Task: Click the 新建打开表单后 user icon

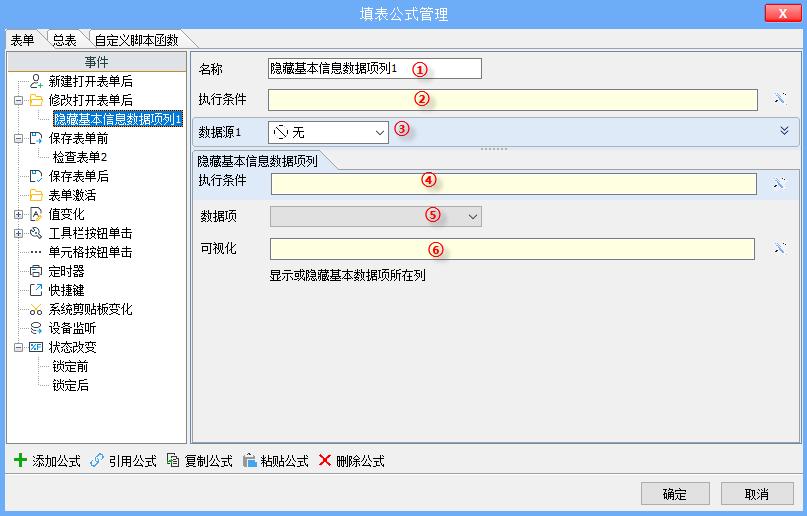Action: (x=36, y=81)
